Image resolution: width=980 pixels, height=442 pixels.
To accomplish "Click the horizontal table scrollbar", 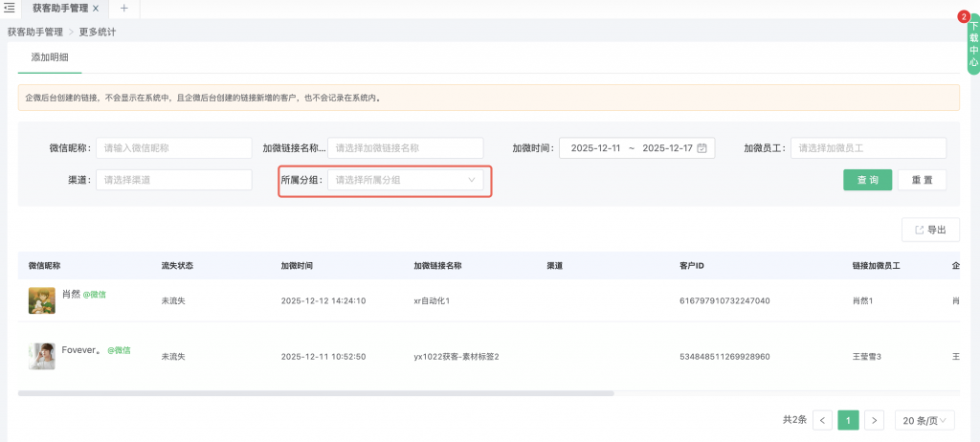I will point(316,393).
